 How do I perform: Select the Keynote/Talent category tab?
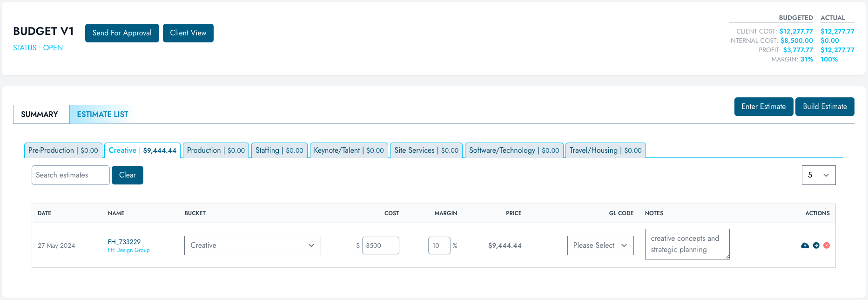349,150
